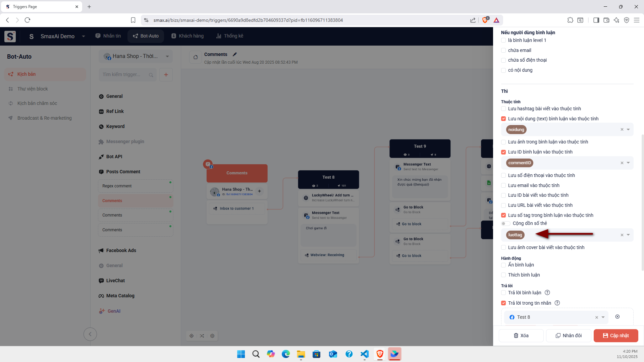Expand the 'noidung' attribute dropdown
644x362 pixels.
628,130
